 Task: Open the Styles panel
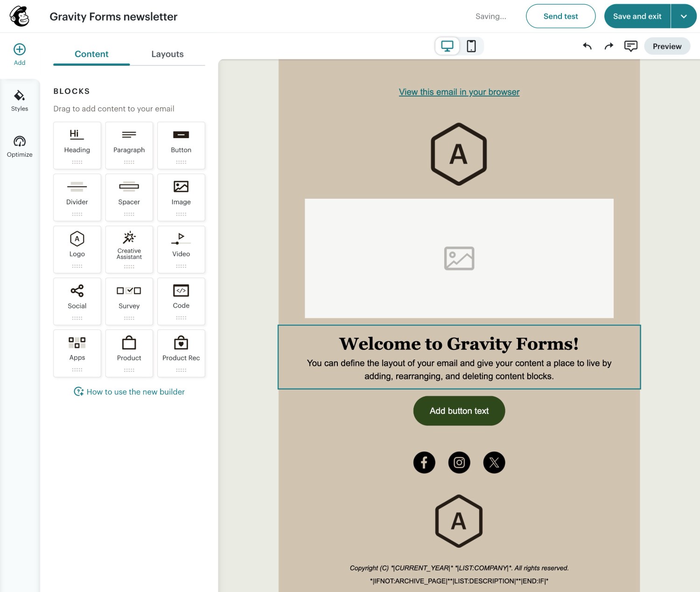point(20,101)
